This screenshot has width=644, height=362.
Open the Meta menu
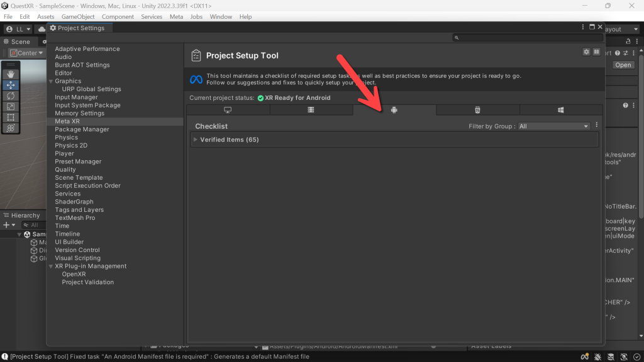tap(176, 17)
